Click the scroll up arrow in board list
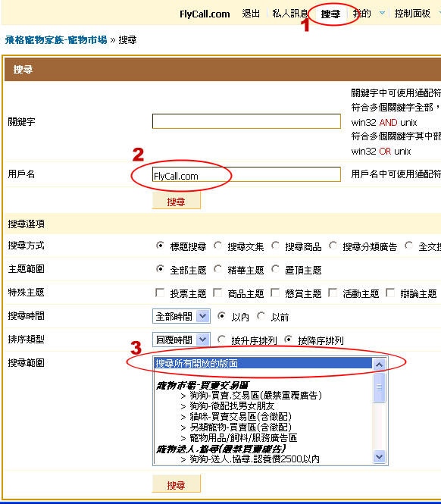Image resolution: width=441 pixels, height=504 pixels. [379, 365]
